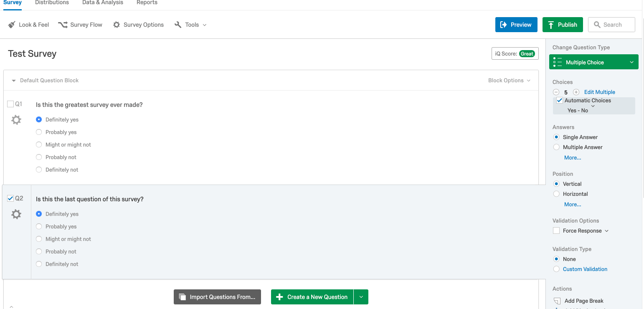
Task: Click the Search input field
Action: 611,25
